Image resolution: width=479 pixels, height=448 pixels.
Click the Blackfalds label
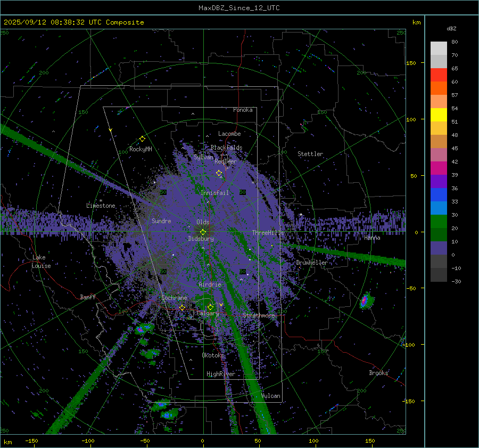tap(226, 148)
